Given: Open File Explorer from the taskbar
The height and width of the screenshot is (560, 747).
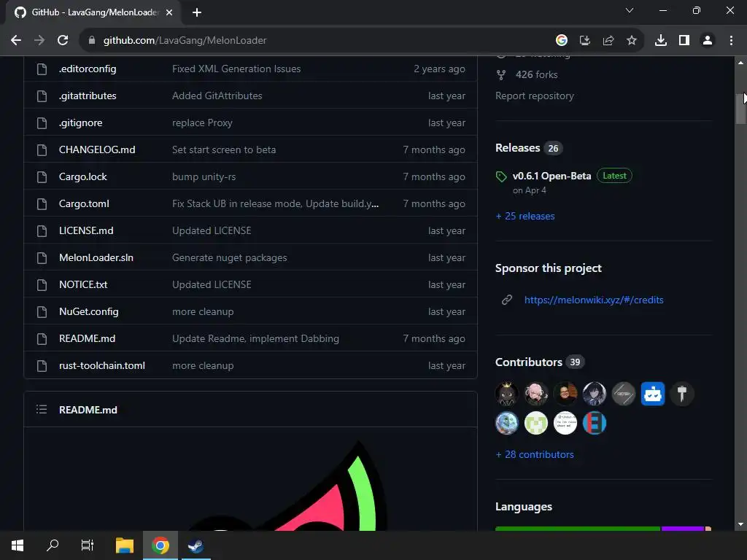Looking at the screenshot, I should coord(125,545).
